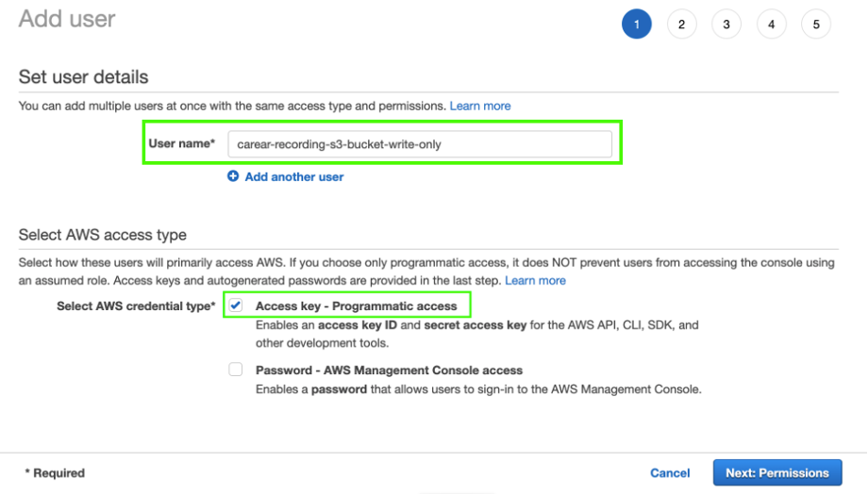The width and height of the screenshot is (868, 494).
Task: Click the Cancel button
Action: pyautogui.click(x=670, y=473)
